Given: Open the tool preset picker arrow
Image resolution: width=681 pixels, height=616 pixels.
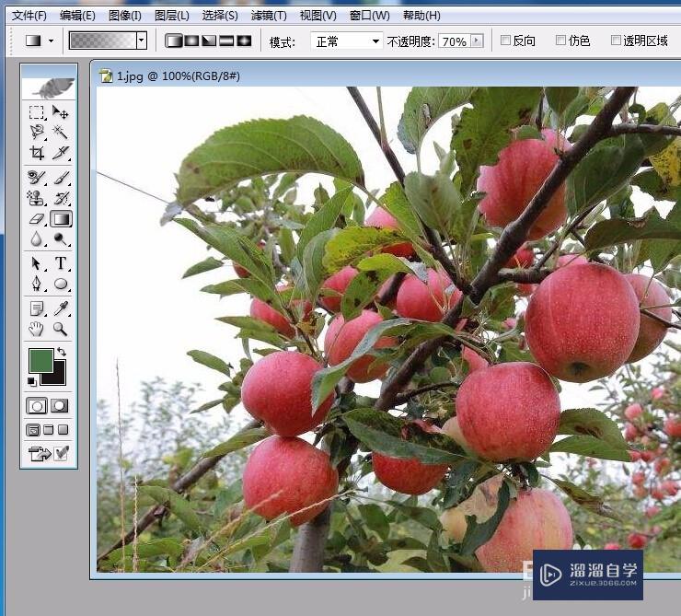Looking at the screenshot, I should [x=52, y=41].
